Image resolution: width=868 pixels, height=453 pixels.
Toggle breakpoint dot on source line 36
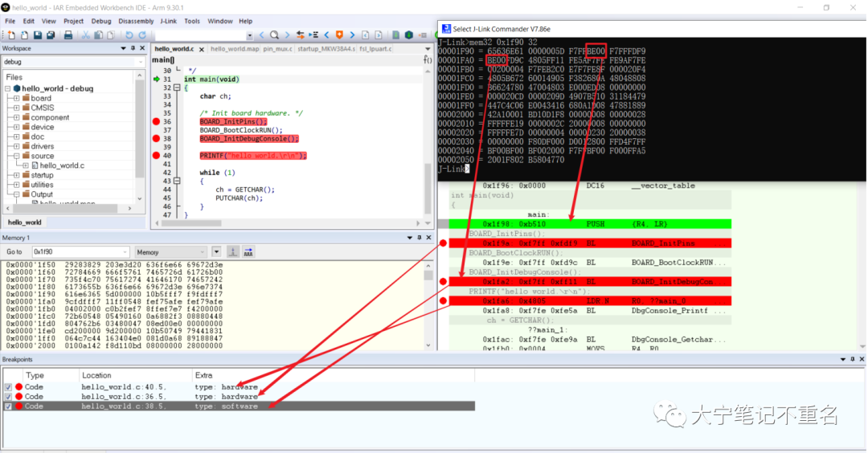click(156, 122)
